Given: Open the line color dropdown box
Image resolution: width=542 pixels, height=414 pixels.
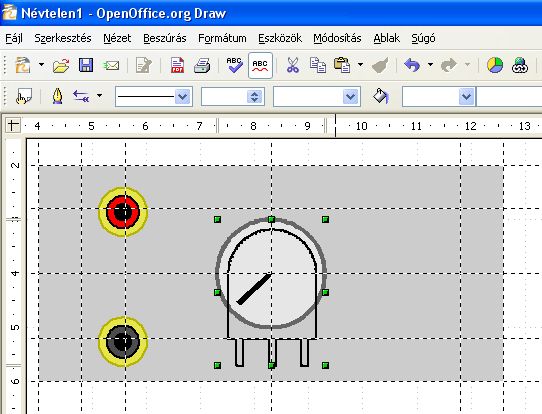Looking at the screenshot, I should tap(317, 96).
